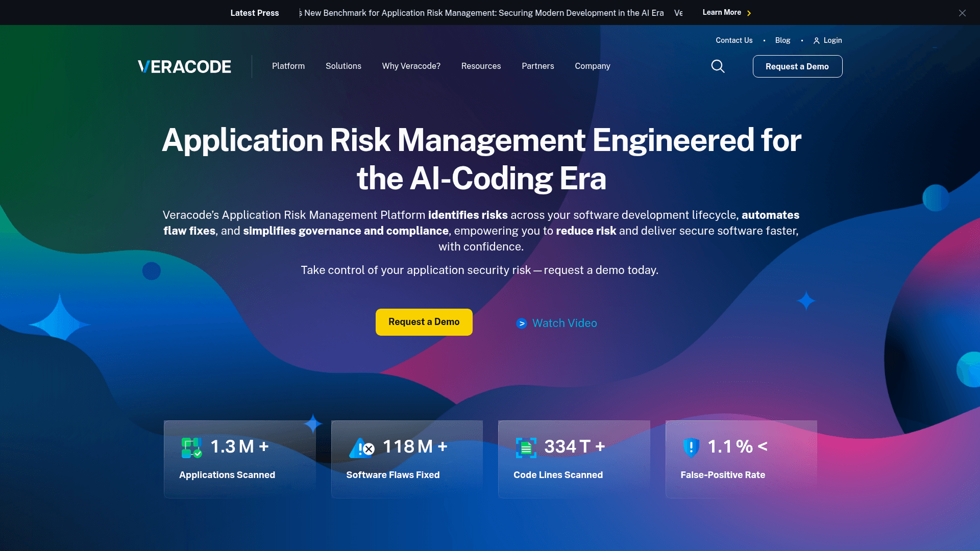
Task: Click the Login person icon
Action: pyautogui.click(x=817, y=40)
